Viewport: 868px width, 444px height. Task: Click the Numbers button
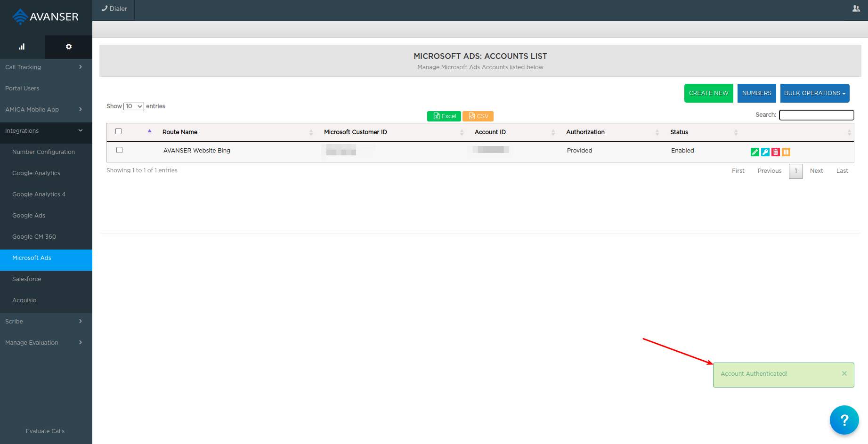pos(757,93)
